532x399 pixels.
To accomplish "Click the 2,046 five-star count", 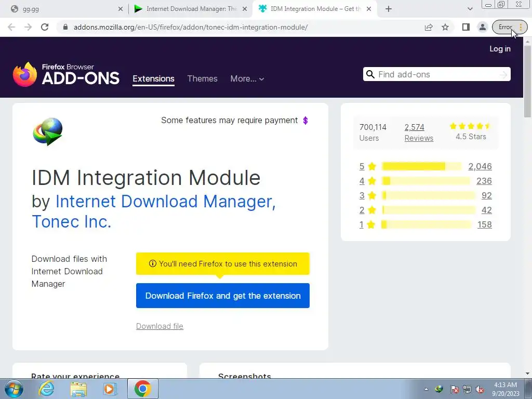I will click(x=480, y=166).
